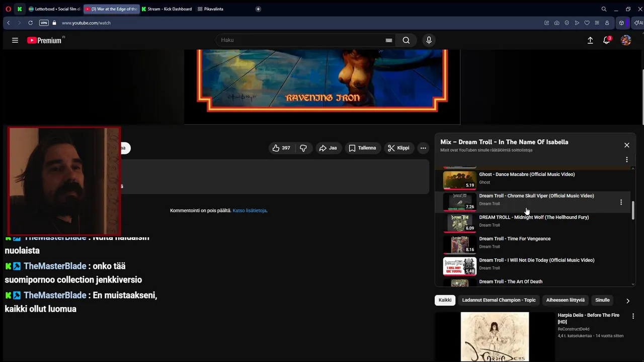Select the Sinulle filter chip

[x=602, y=300]
